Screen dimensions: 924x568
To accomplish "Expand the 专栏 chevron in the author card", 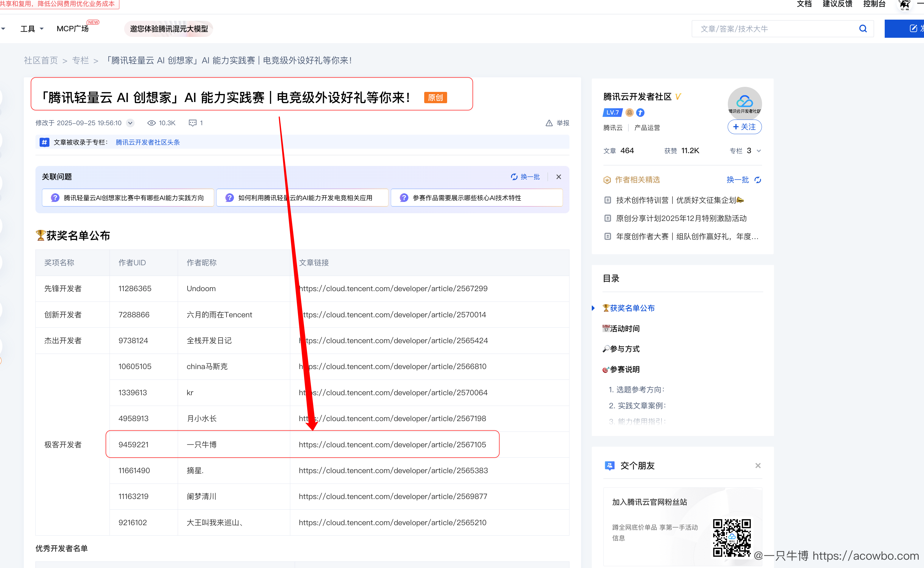I will tap(758, 151).
